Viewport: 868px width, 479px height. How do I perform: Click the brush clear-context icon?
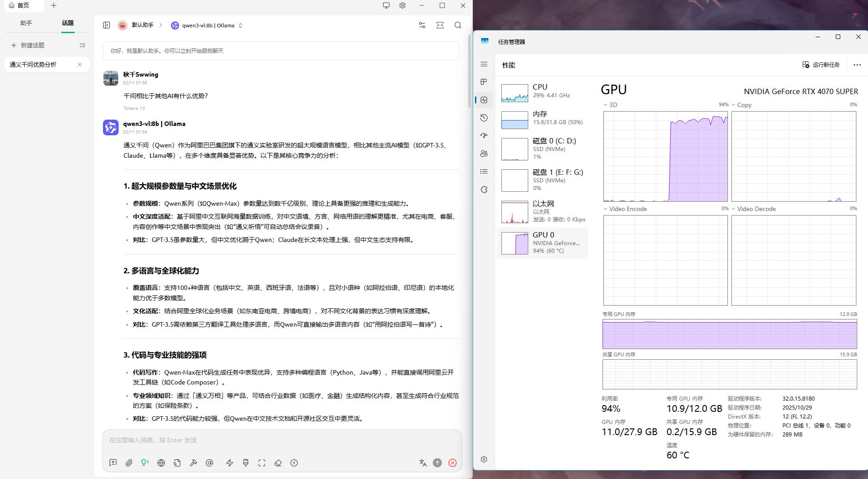[x=246, y=463]
